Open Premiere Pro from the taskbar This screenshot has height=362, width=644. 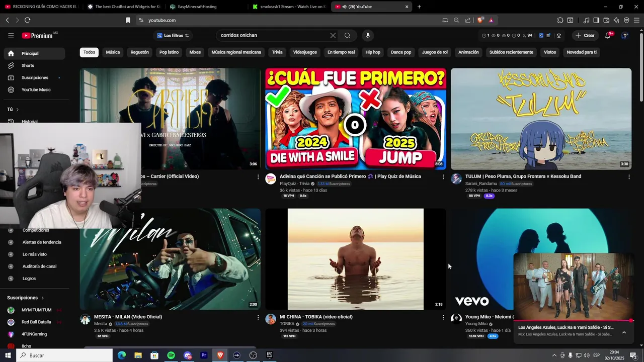[x=204, y=355]
